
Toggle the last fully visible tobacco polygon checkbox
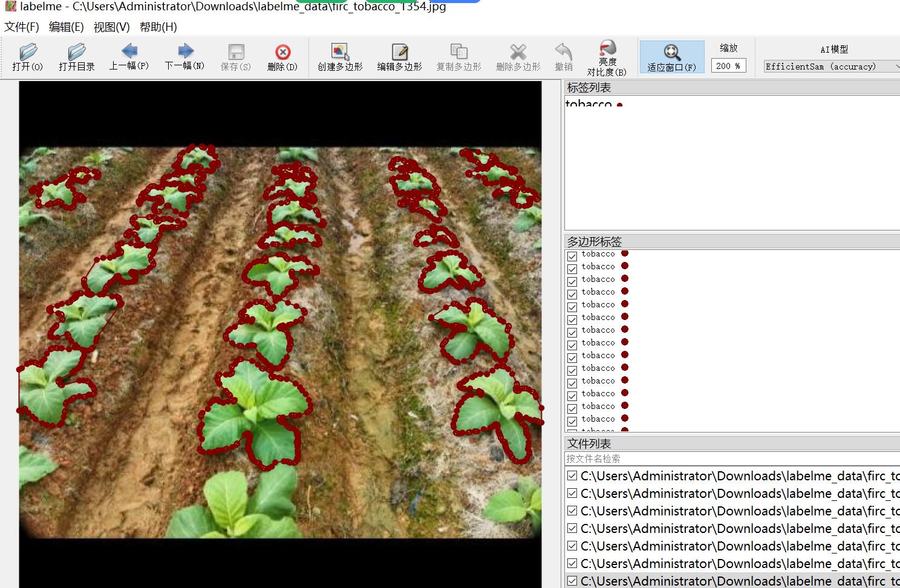click(572, 421)
